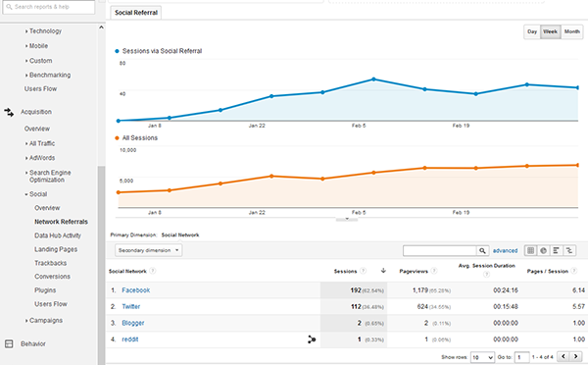
Task: Click the Jan 22 data point on All Sessions line
Action: 271,176
